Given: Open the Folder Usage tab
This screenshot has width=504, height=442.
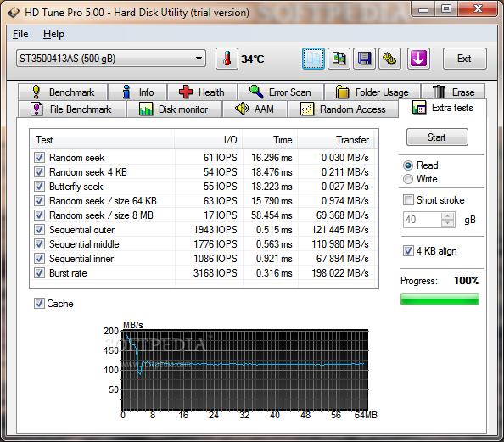Looking at the screenshot, I should (372, 92).
